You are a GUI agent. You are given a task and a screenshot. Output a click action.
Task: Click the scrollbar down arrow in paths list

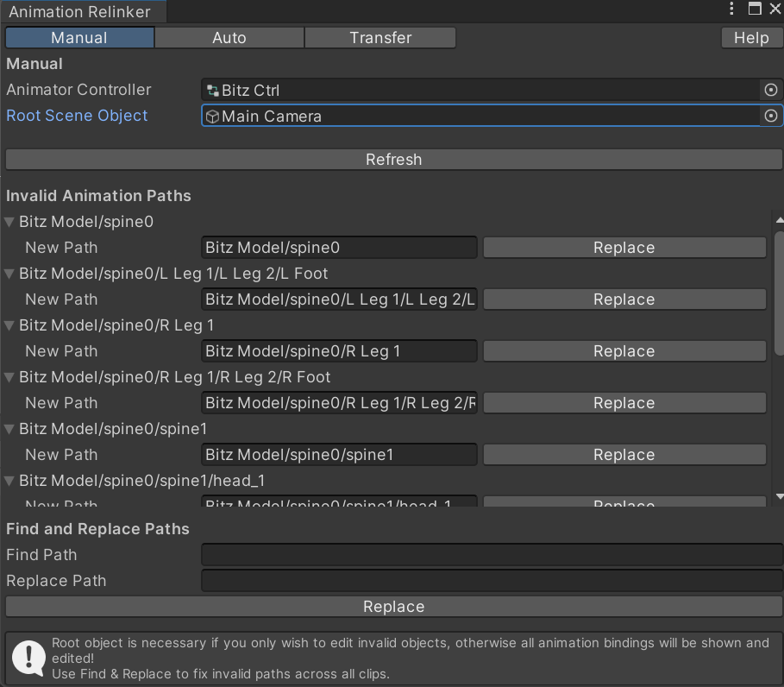pos(780,496)
